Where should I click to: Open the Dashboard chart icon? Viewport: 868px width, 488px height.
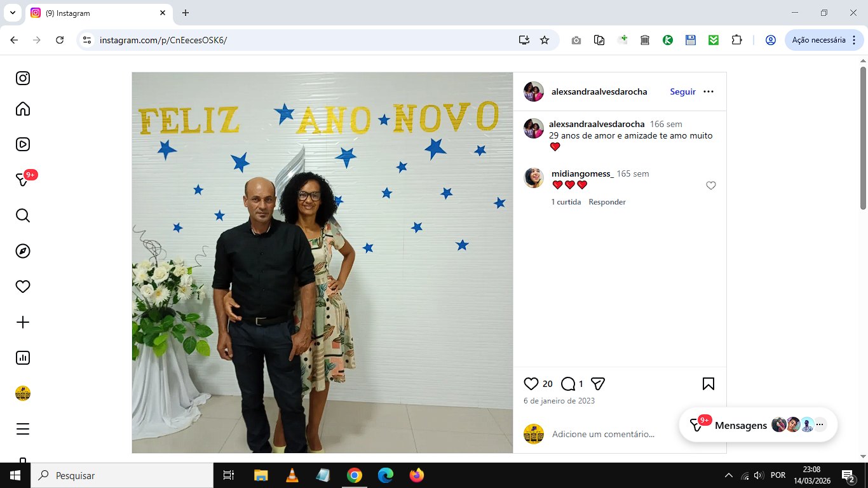click(23, 358)
